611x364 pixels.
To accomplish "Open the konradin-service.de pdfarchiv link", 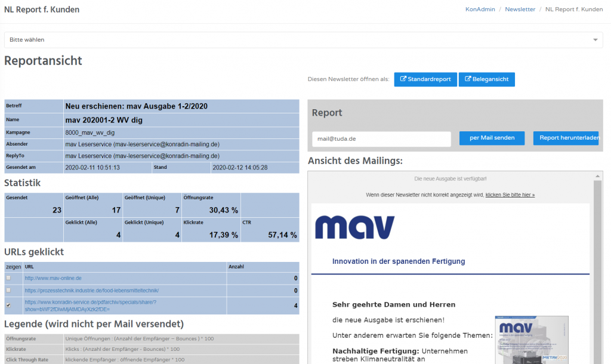I will (x=90, y=306).
